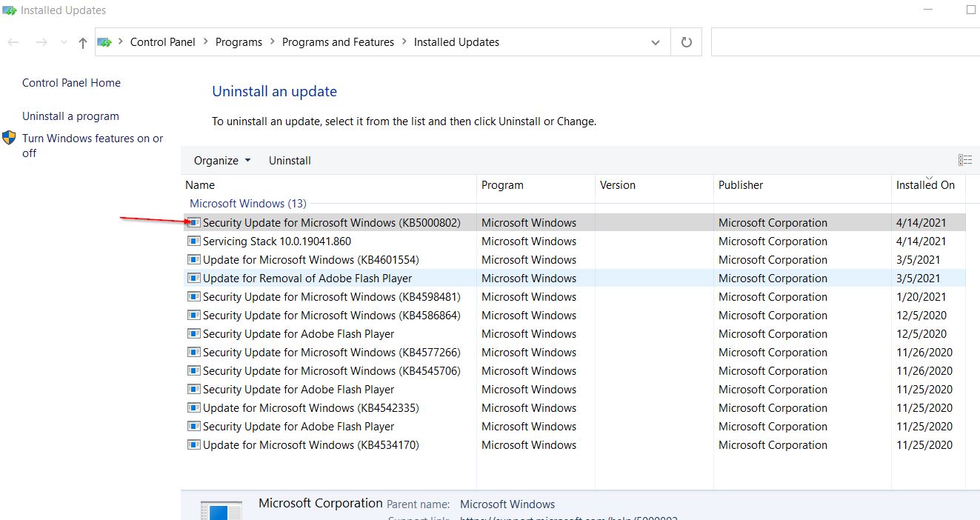The height and width of the screenshot is (520, 980).
Task: Select the Servicing Stack 10.0.19041.860 update icon
Action: tap(194, 241)
